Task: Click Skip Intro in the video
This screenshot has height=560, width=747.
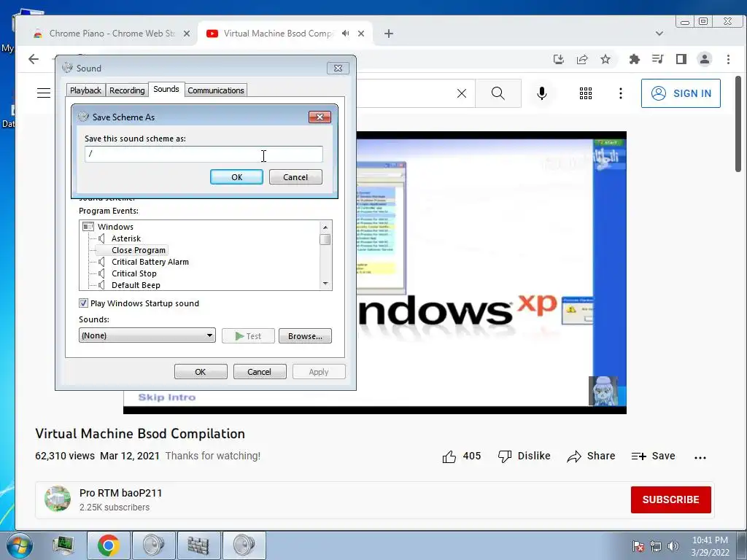Action: [x=167, y=397]
